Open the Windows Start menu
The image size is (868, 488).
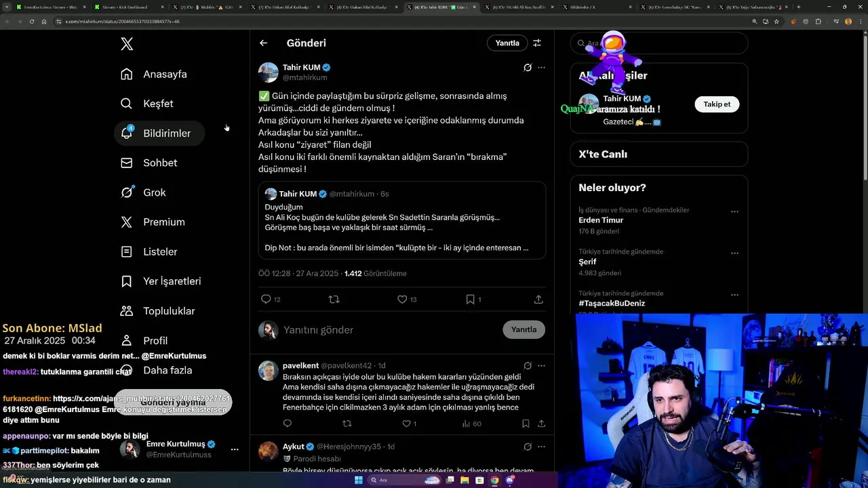coord(359,480)
